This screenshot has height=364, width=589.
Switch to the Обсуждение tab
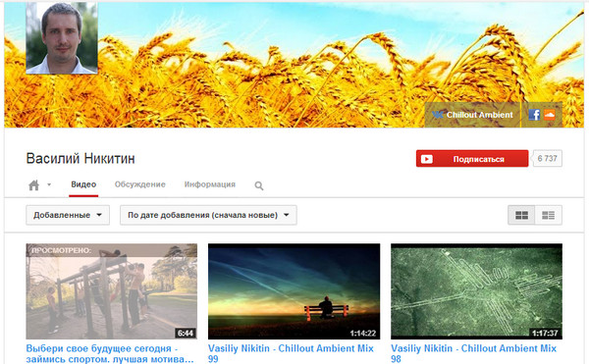tap(140, 184)
